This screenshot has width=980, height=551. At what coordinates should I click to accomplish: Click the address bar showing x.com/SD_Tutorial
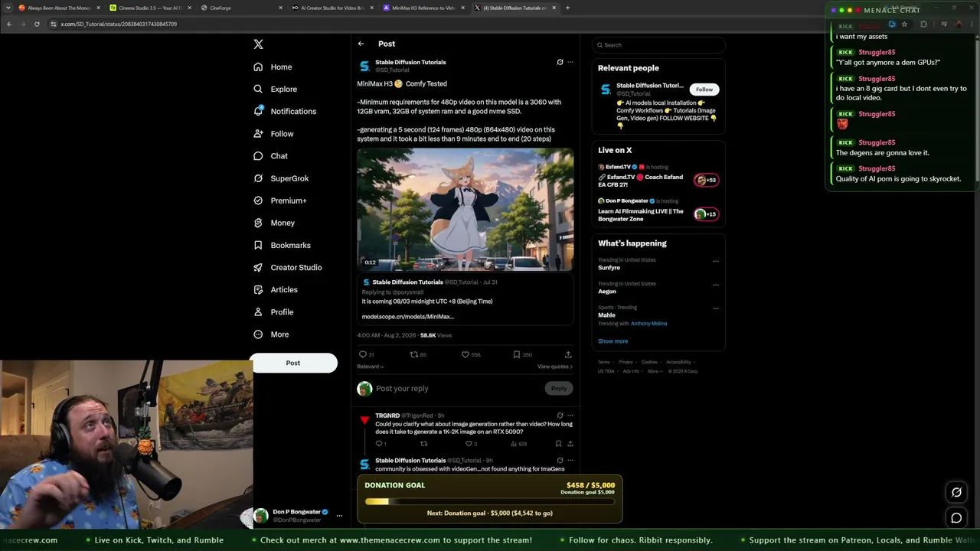click(119, 24)
